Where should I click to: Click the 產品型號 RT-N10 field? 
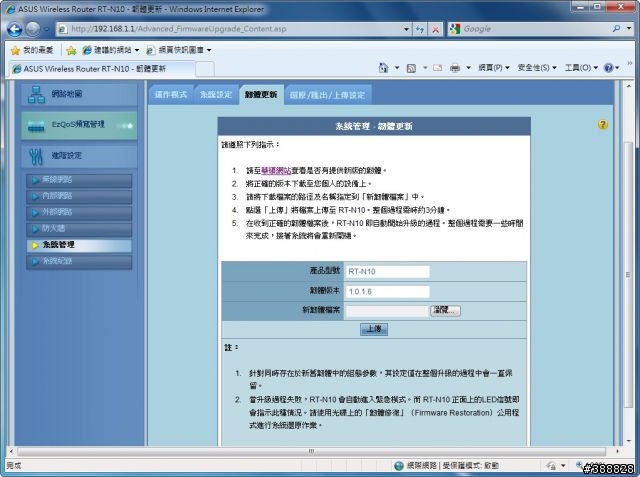click(x=387, y=272)
